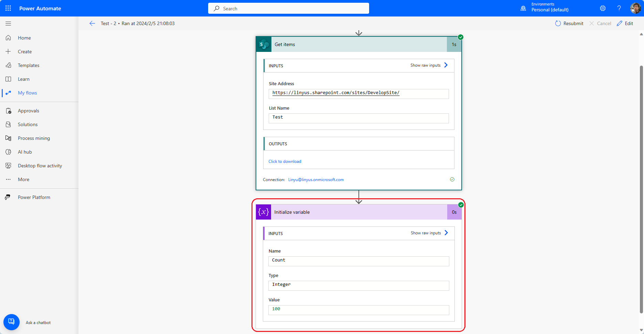Click the scrollbar down arrow
644x334 pixels.
click(x=641, y=330)
